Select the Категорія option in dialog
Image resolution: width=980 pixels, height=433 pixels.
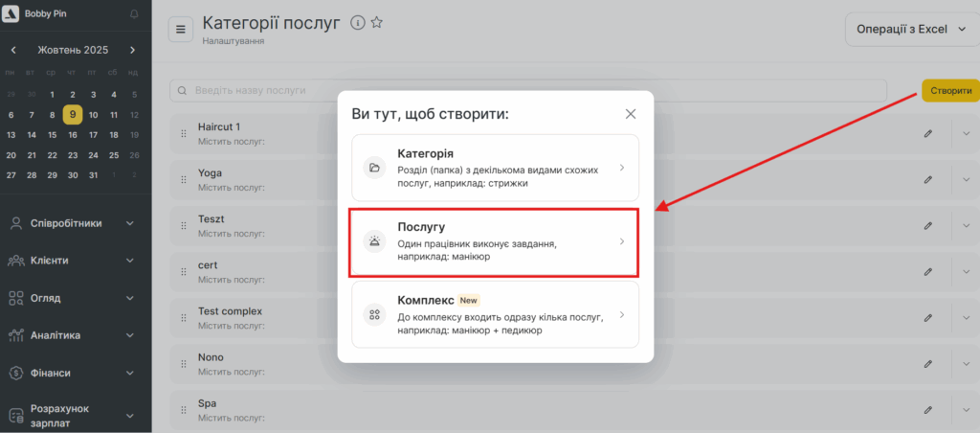tap(495, 168)
